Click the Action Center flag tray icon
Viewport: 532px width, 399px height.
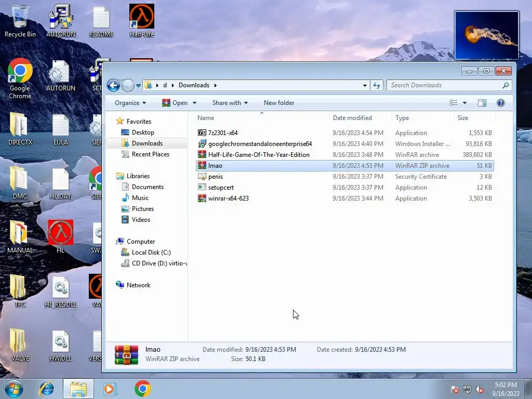(x=455, y=390)
